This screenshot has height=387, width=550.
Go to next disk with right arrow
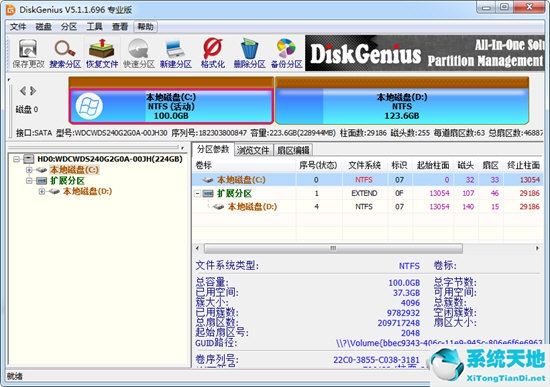(33, 91)
